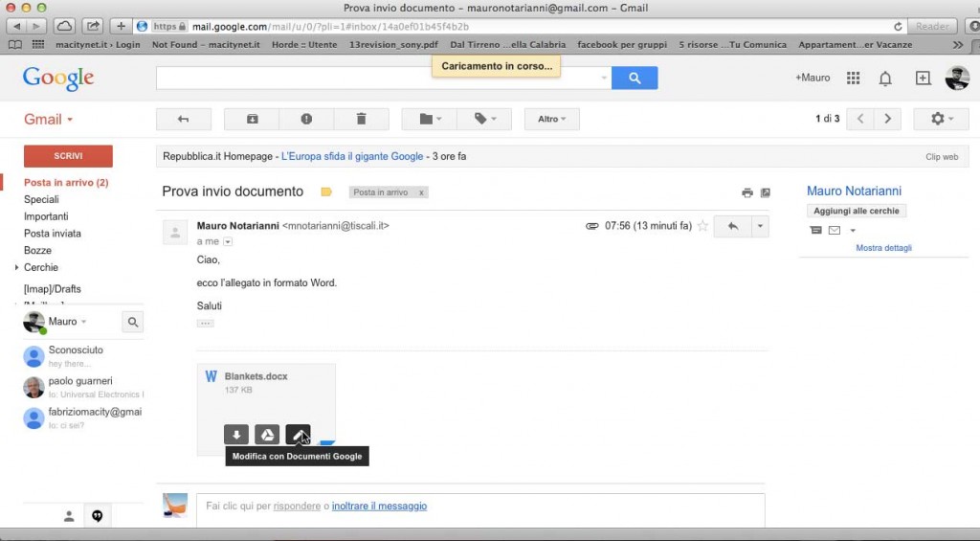Open contacts person icon at bottom

click(69, 516)
